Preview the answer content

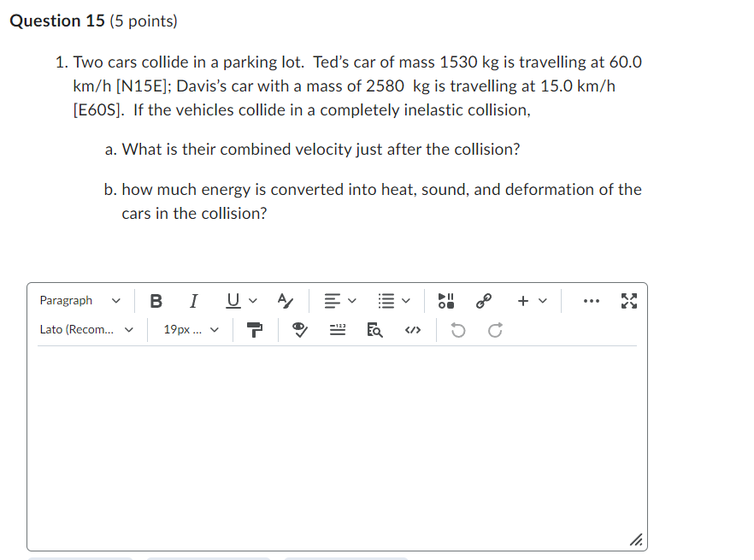tap(374, 329)
